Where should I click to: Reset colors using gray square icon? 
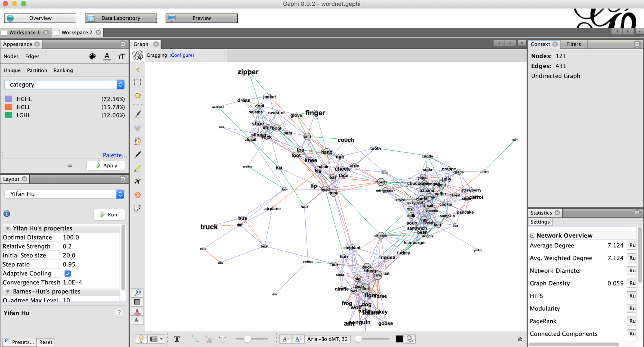[x=137, y=302]
